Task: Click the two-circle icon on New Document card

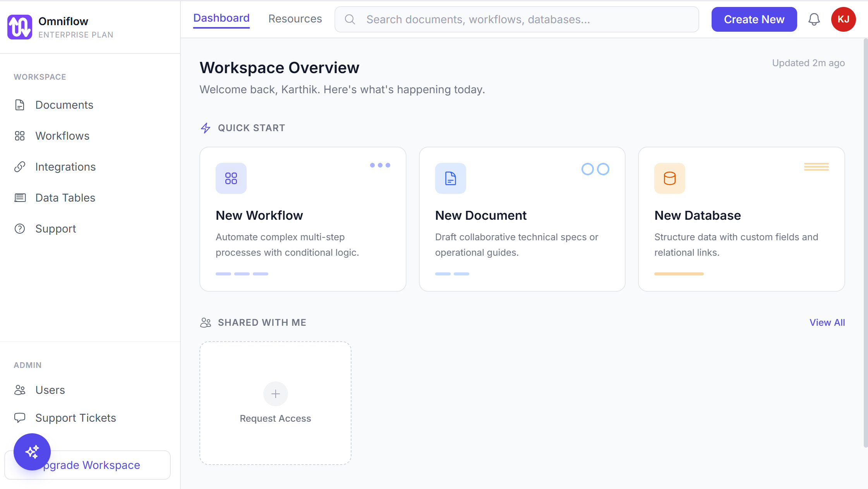Action: (595, 169)
